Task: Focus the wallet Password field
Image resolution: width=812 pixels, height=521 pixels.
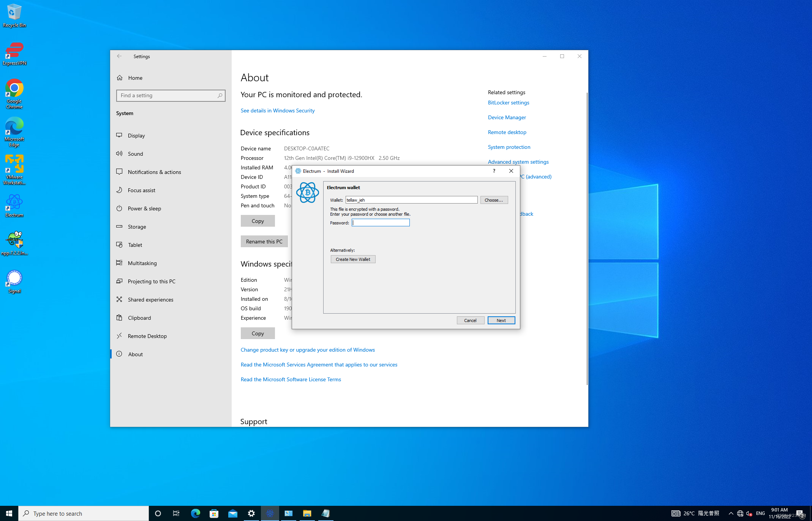Action: pyautogui.click(x=381, y=223)
